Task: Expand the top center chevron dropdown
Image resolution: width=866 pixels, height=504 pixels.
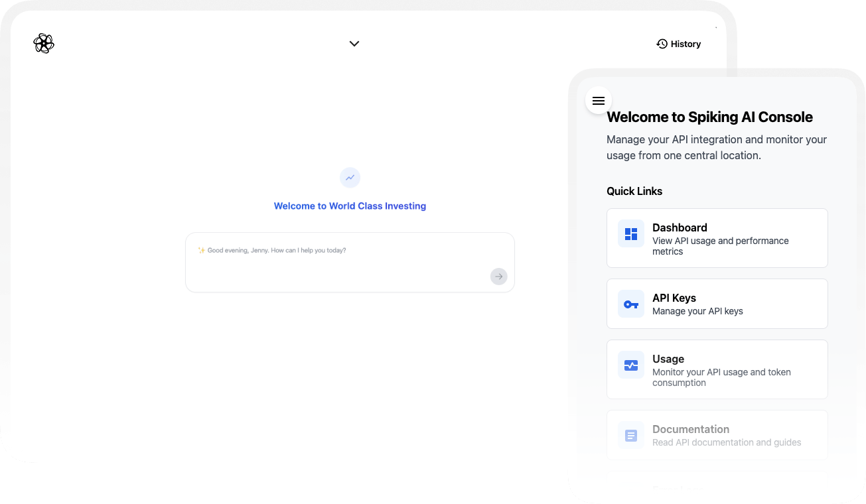Action: pos(354,44)
